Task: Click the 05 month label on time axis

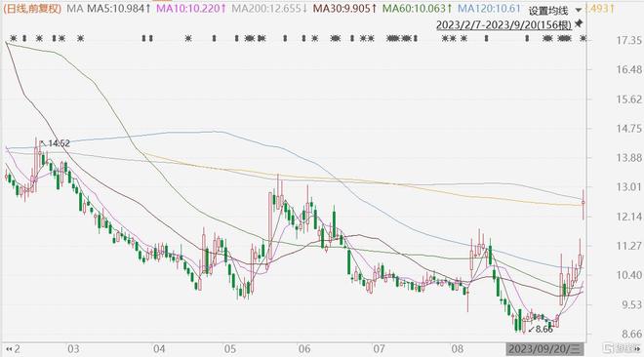Action: coord(230,349)
